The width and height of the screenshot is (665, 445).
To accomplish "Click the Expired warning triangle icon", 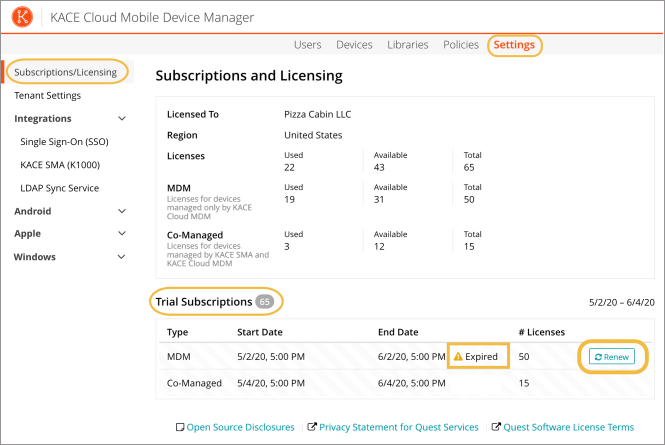I will click(458, 357).
